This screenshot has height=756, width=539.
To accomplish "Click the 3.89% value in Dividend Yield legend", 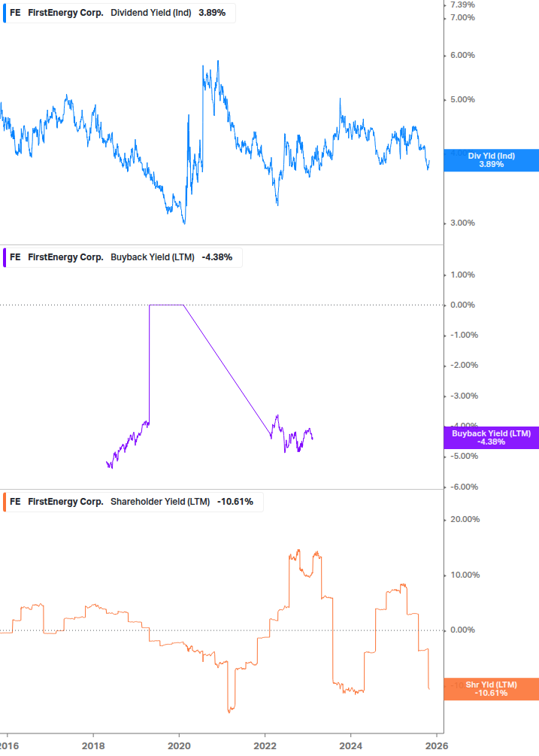I will pyautogui.click(x=212, y=13).
